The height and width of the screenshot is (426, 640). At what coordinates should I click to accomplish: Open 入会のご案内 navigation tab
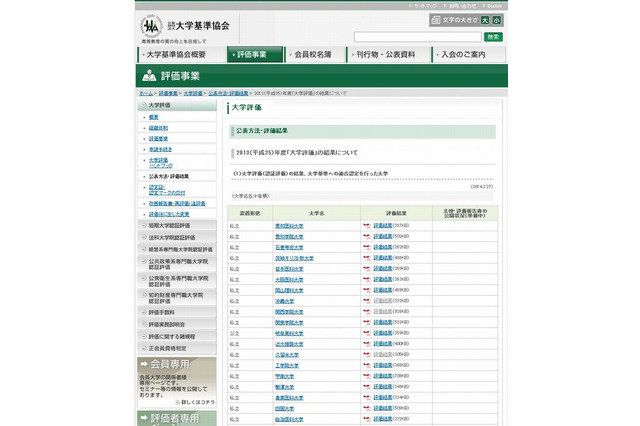point(469,54)
